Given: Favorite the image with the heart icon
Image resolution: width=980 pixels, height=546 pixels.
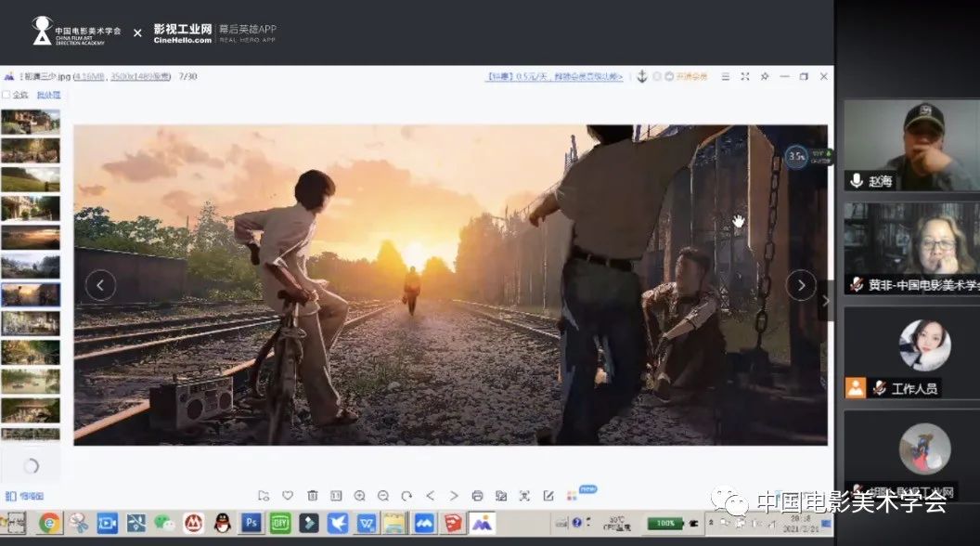Looking at the screenshot, I should [288, 496].
